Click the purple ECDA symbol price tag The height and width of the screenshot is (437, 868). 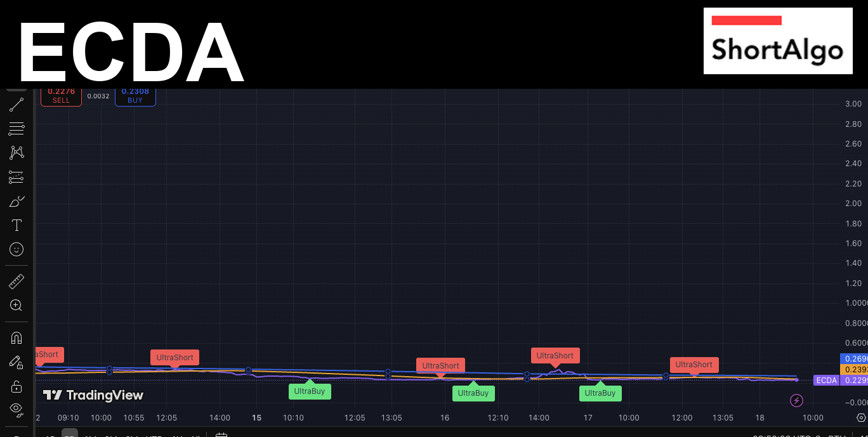pyautogui.click(x=826, y=381)
